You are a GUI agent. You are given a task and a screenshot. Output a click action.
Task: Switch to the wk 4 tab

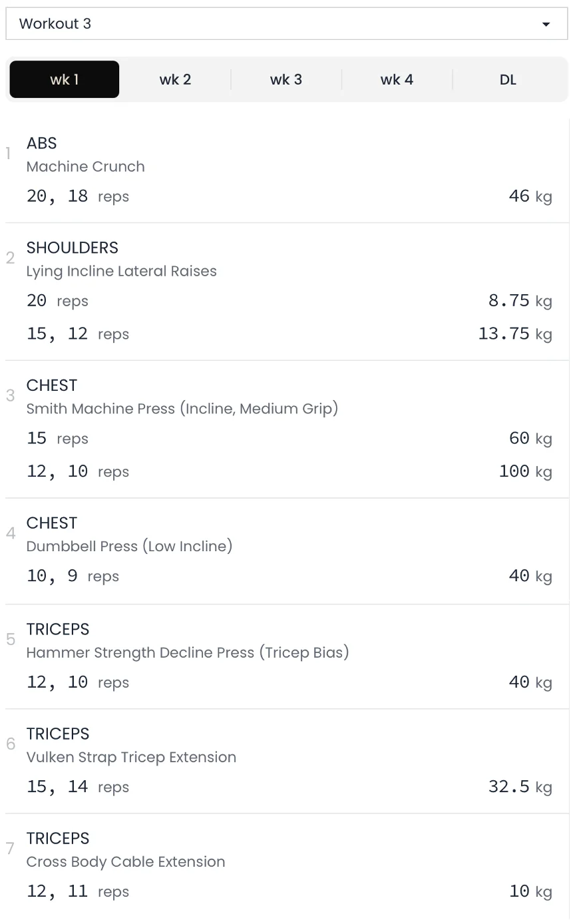point(397,80)
